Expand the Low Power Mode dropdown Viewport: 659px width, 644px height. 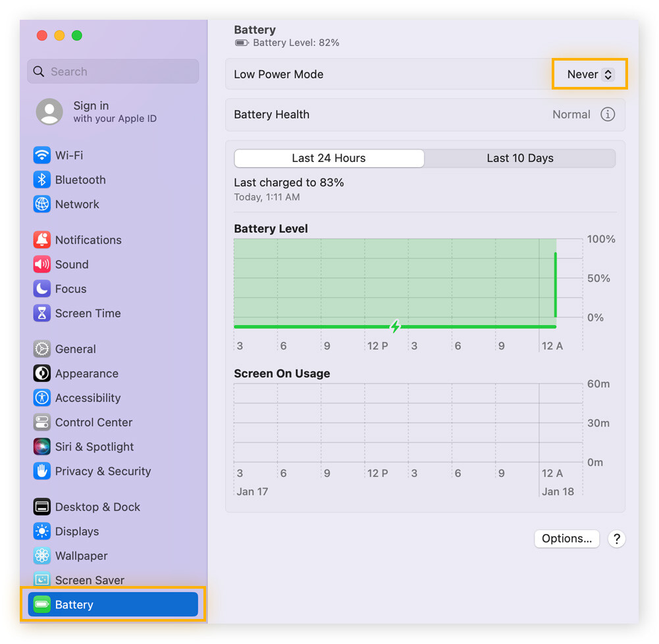point(590,74)
